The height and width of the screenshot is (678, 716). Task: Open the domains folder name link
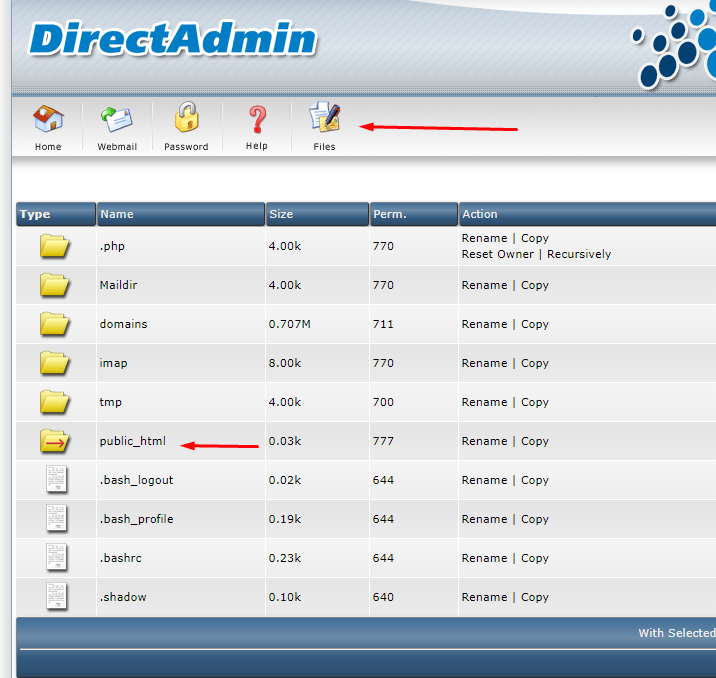pyautogui.click(x=123, y=324)
